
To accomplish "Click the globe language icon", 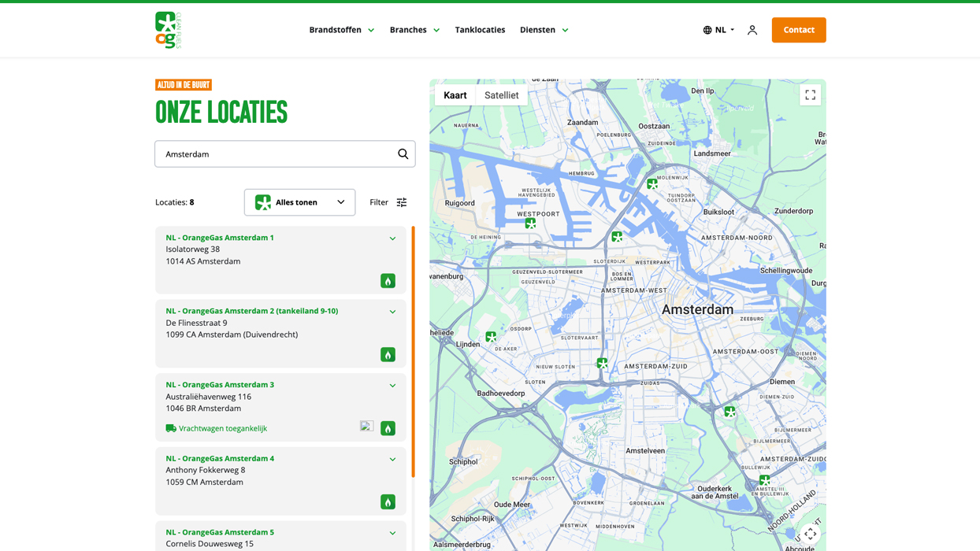I will coord(707,30).
